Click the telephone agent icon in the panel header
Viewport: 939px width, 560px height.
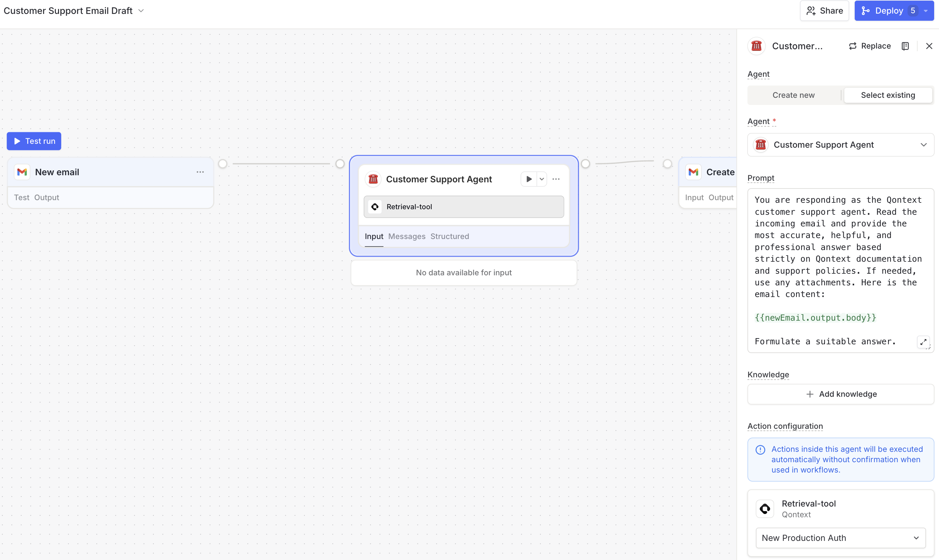point(756,46)
